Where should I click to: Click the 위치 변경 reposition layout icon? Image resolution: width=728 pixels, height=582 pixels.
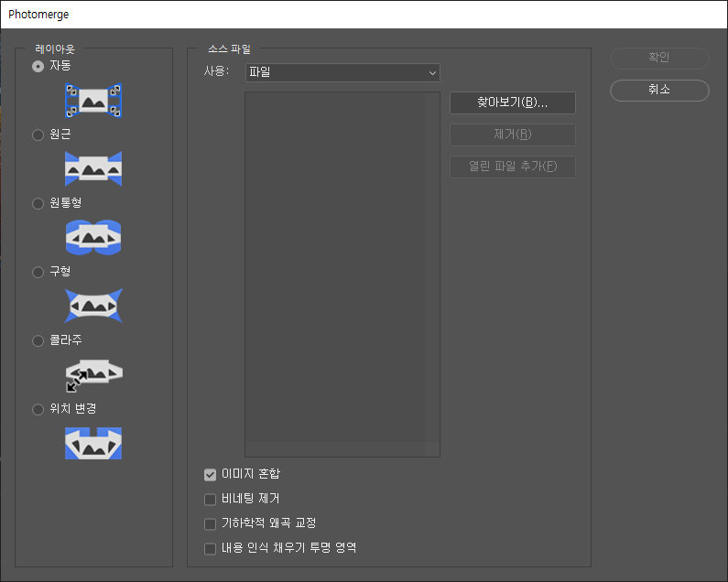pos(93,443)
